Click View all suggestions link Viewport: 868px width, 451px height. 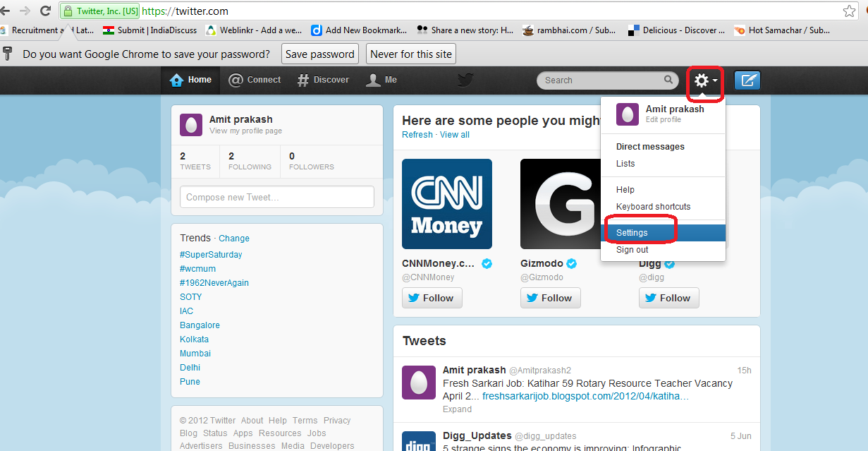click(455, 135)
